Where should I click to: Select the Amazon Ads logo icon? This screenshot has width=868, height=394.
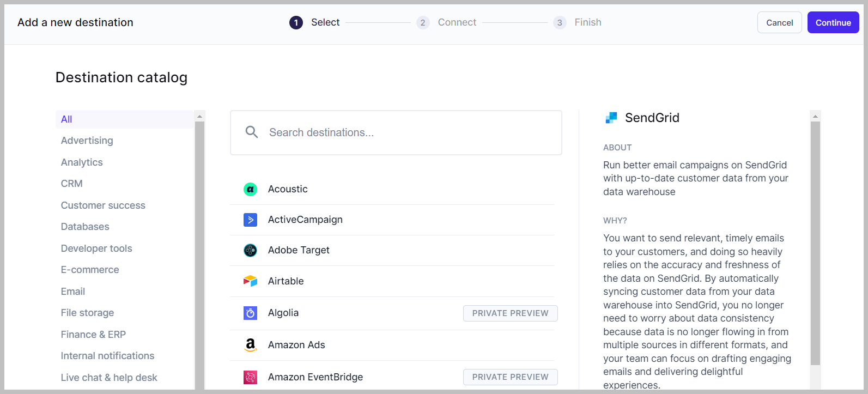pyautogui.click(x=250, y=345)
